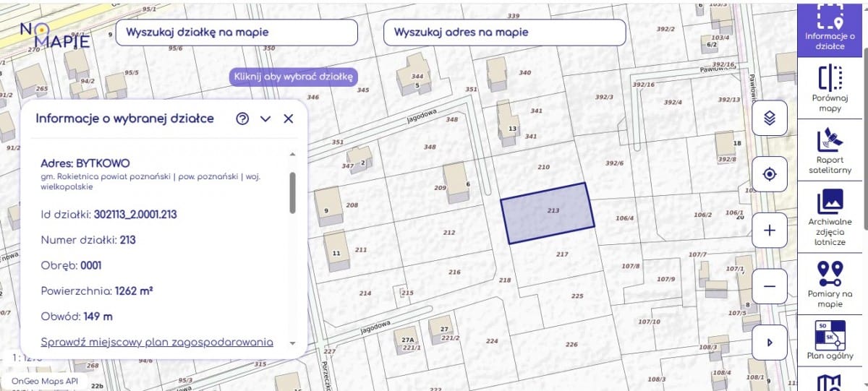Screen dimensions: 868x391
Task: Click the locate me target icon
Action: pyautogui.click(x=770, y=174)
